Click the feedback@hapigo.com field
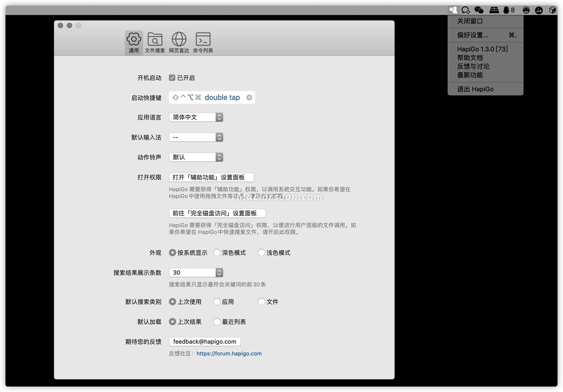This screenshot has height=392, width=563. [204, 341]
